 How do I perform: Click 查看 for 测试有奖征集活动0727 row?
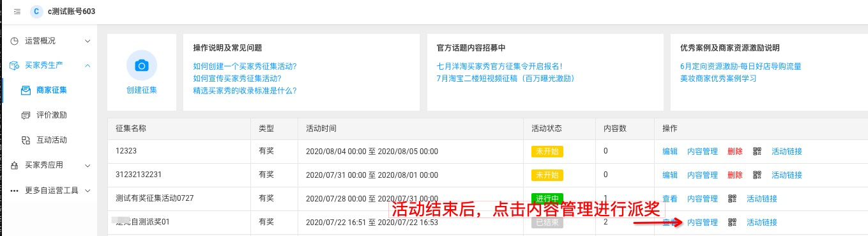coord(670,199)
